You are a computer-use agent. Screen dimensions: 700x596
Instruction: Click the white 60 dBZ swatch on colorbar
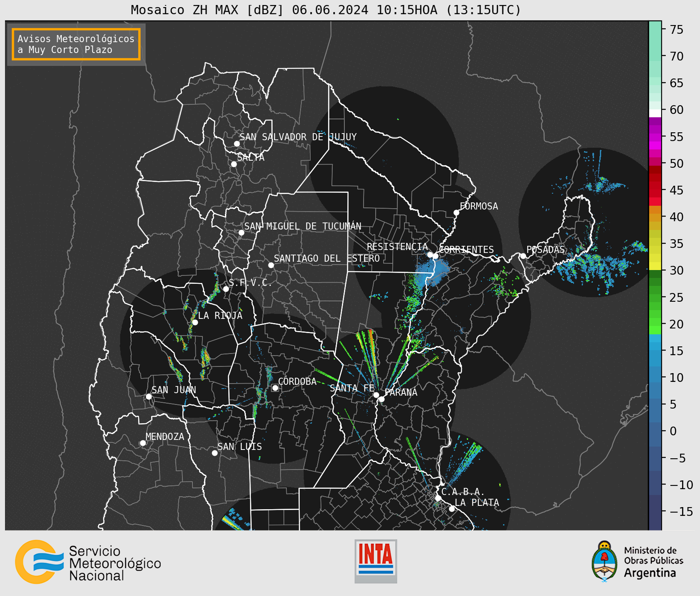coord(655,113)
